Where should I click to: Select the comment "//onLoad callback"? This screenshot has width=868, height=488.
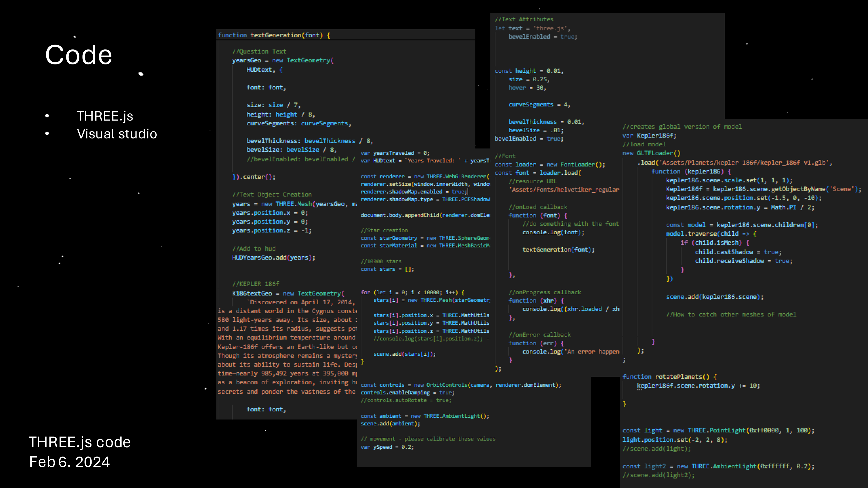pyautogui.click(x=538, y=207)
